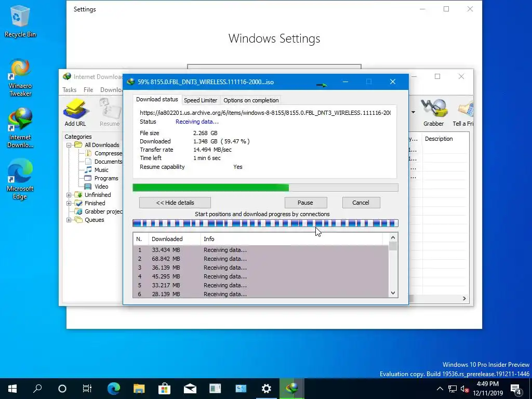Open File Explorer from taskbar
Viewport: 532px width, 399px height.
point(139,389)
